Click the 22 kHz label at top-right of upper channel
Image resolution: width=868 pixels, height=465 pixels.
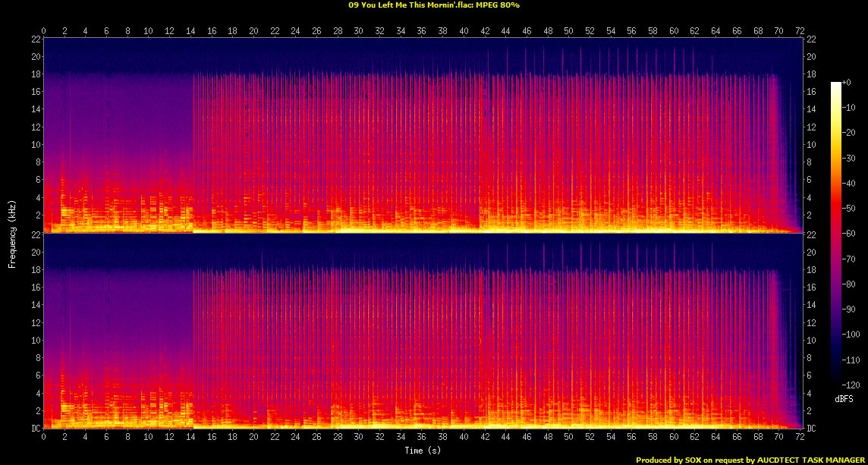point(811,39)
